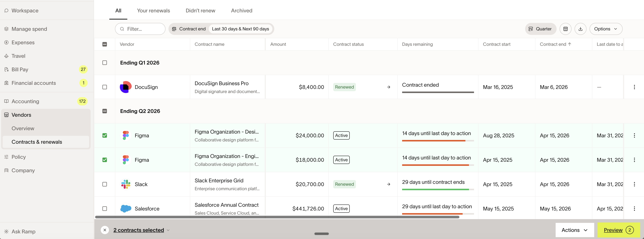Click the Preview button
The image size is (644, 239).
(x=619, y=230)
